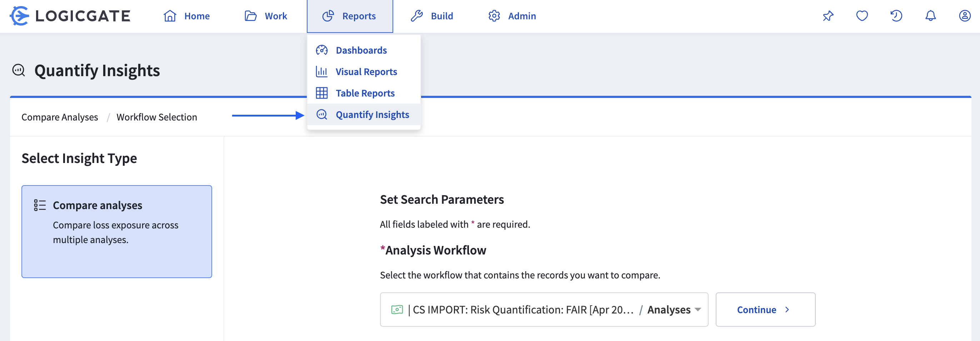
Task: Expand the Reports navigation menu
Action: click(x=350, y=16)
